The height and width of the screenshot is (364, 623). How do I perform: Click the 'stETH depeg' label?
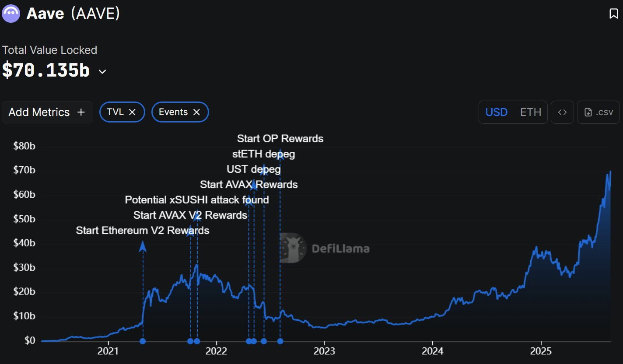(x=264, y=154)
